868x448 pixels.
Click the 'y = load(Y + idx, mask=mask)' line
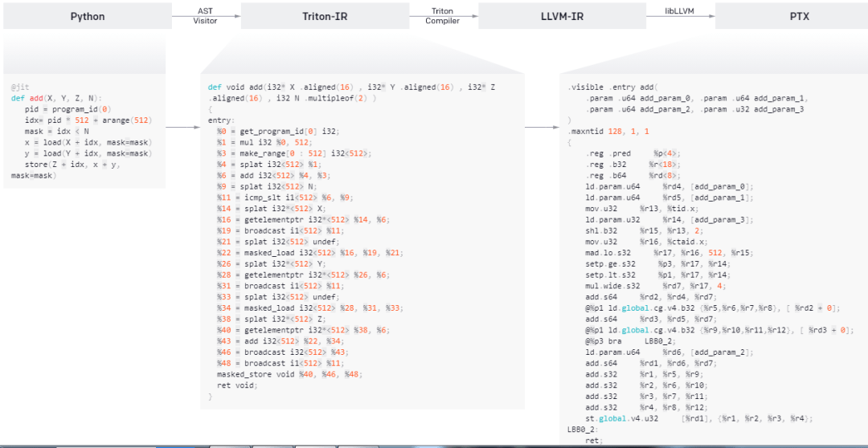click(88, 154)
